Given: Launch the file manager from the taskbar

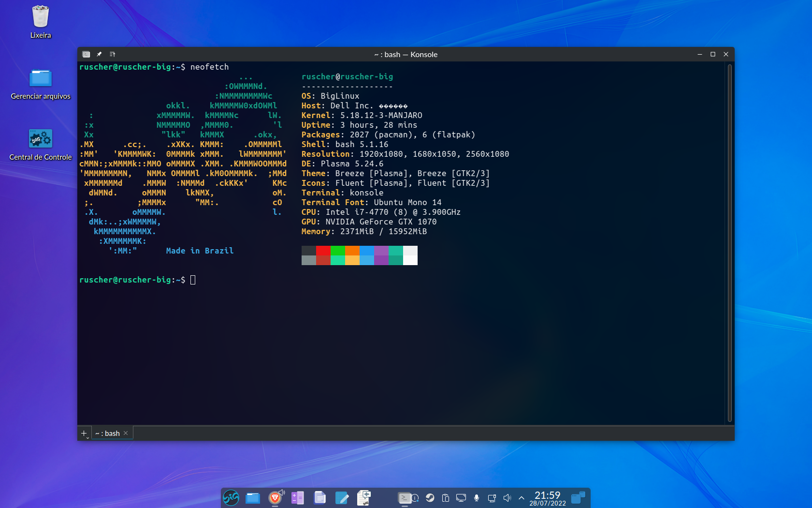Looking at the screenshot, I should click(x=253, y=497).
